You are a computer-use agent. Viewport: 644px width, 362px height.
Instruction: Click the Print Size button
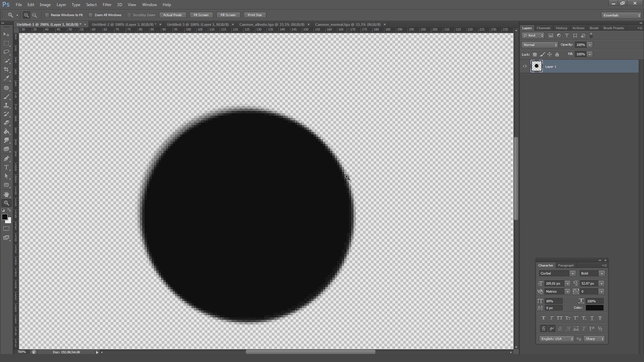pos(255,15)
